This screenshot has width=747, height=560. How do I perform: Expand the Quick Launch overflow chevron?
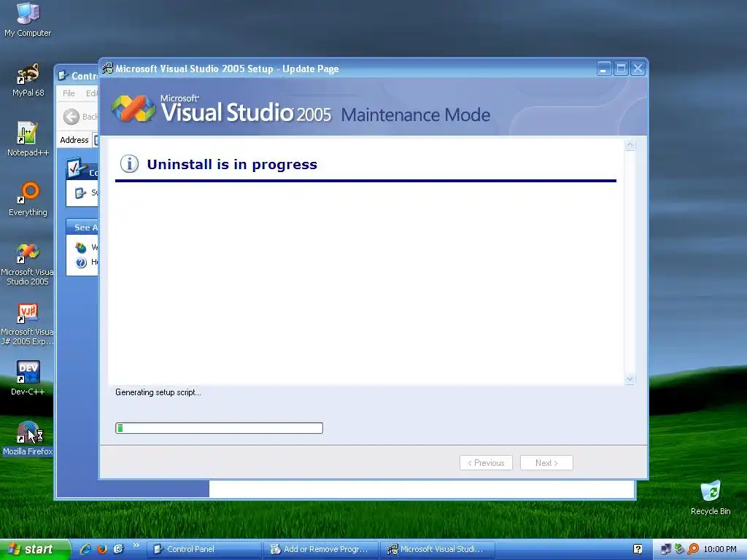[x=136, y=545]
